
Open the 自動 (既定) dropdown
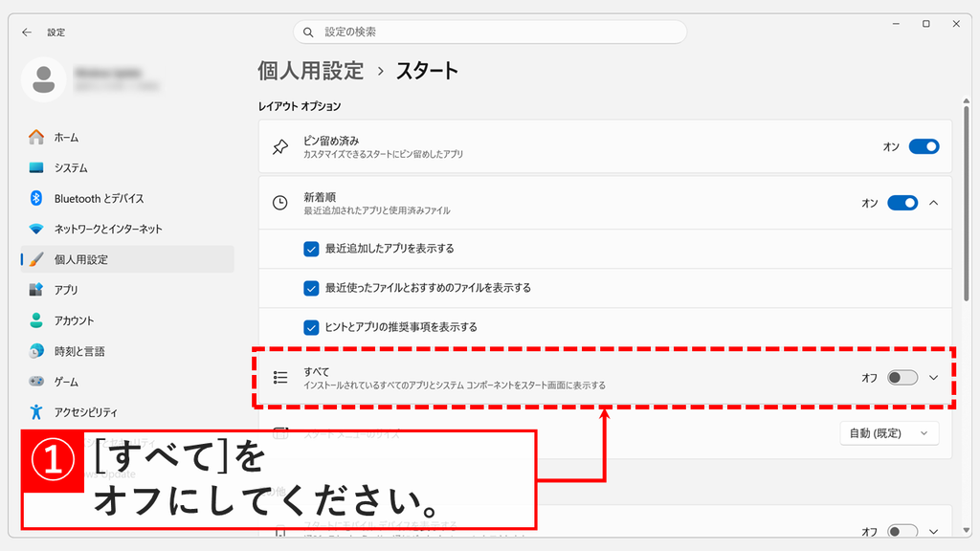point(889,433)
